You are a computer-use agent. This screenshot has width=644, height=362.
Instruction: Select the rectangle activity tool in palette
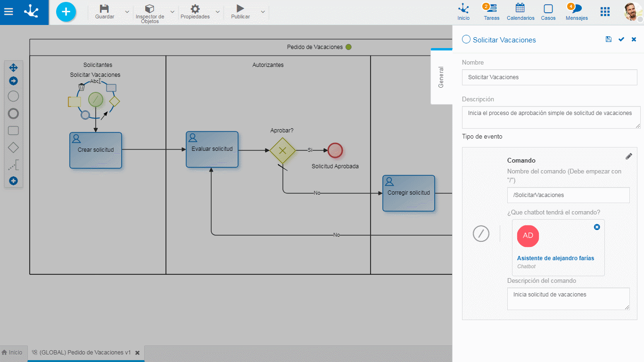[14, 131]
